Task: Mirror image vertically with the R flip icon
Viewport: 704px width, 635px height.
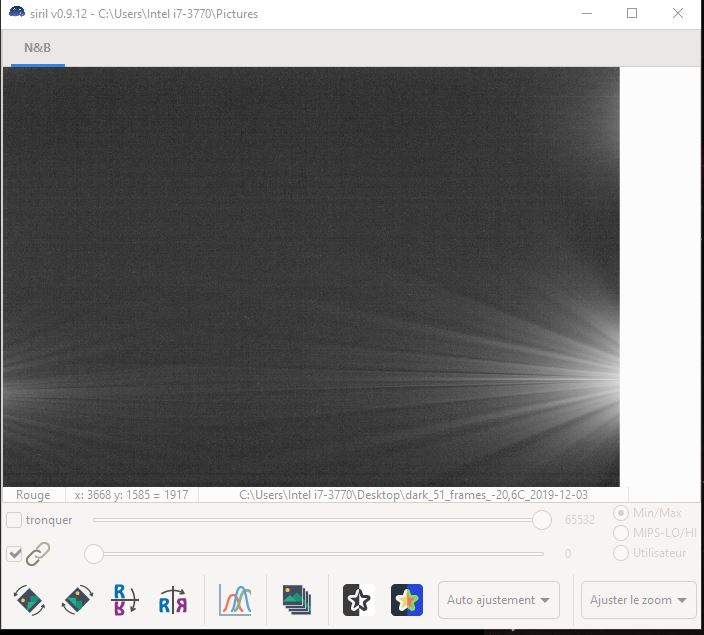Action: tap(125, 600)
